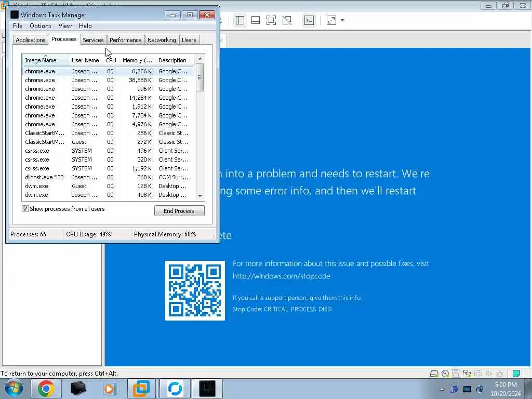Click VMware CD/DVD device status icon

pyautogui.click(x=445, y=374)
